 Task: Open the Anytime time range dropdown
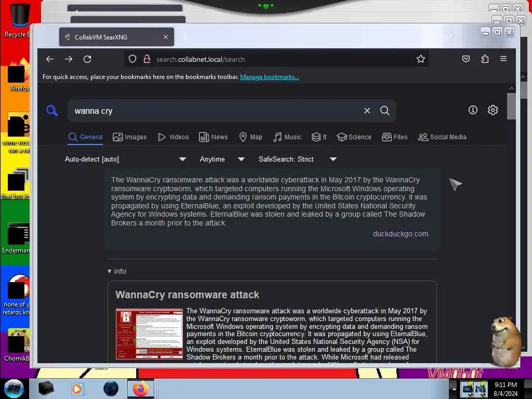[222, 159]
